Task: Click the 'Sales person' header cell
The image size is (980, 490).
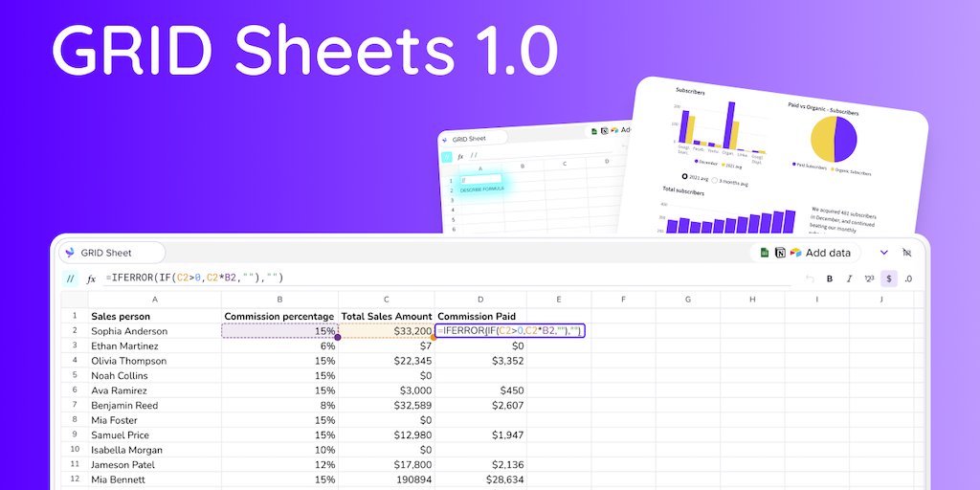Action: click(155, 316)
